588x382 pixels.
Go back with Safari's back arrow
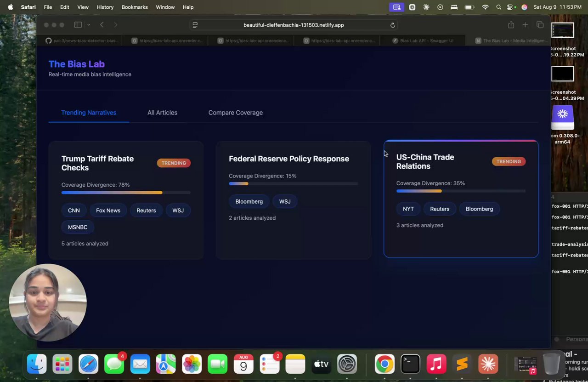click(102, 25)
